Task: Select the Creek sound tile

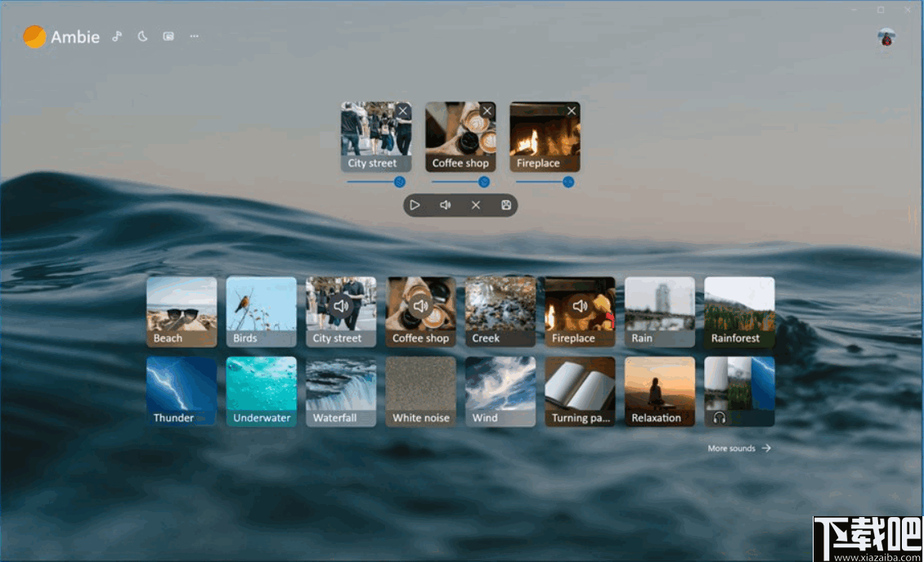Action: [500, 312]
